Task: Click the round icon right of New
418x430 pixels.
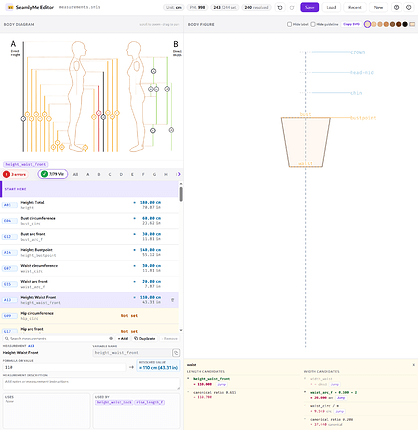Action: pos(396,7)
